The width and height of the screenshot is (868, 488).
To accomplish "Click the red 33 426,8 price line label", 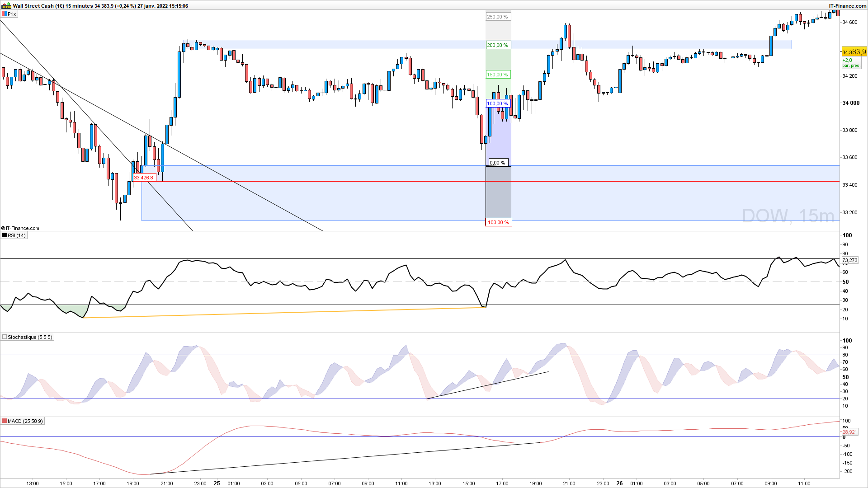I will (144, 178).
